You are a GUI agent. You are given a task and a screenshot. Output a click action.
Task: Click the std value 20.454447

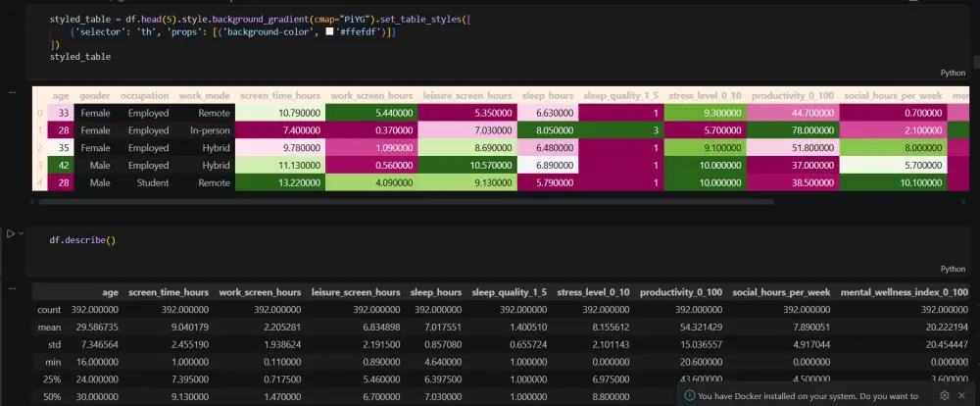click(x=947, y=344)
